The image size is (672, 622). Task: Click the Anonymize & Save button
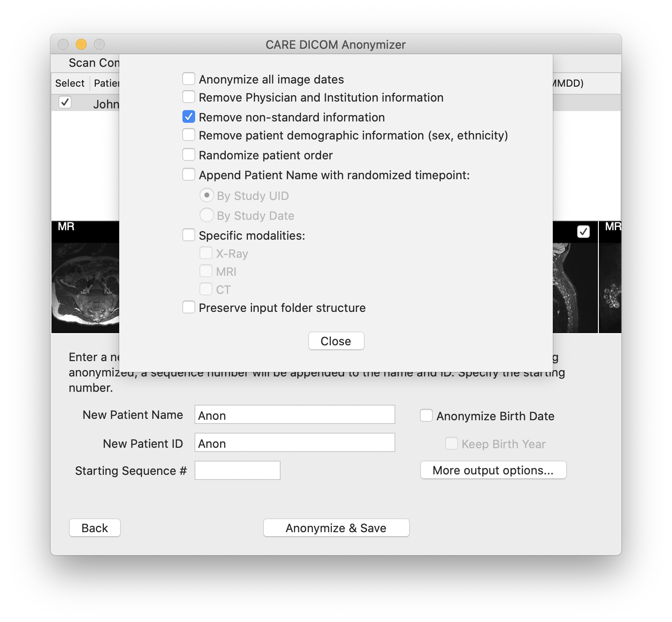336,528
